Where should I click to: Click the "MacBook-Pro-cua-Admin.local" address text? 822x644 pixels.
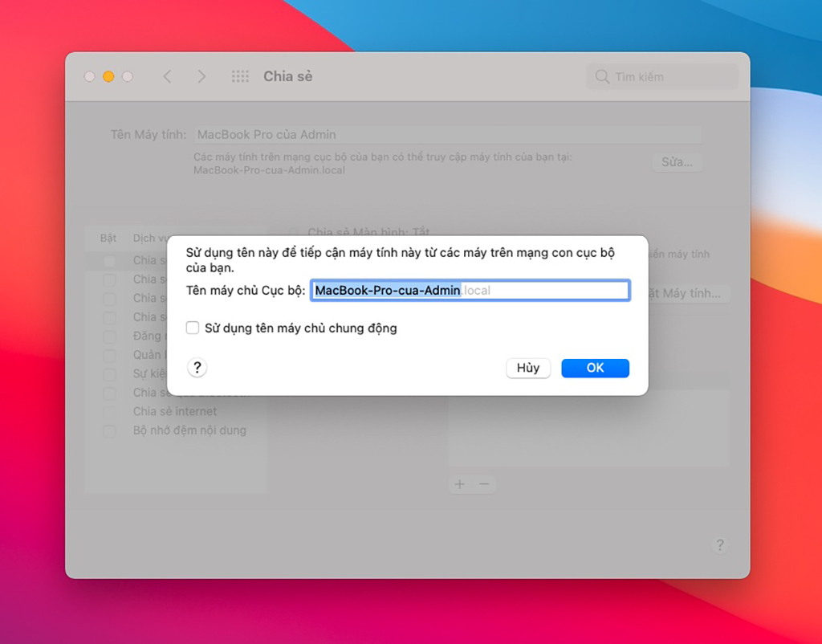[269, 170]
